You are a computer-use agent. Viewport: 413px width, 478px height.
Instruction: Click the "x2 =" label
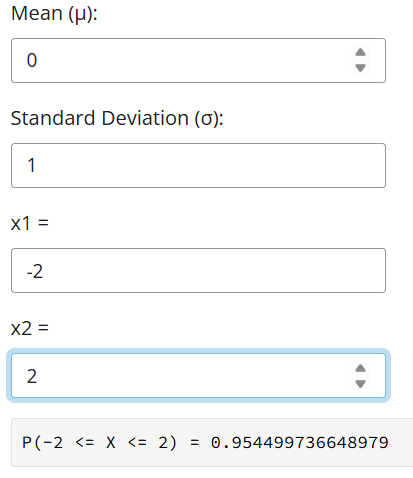[x=30, y=328]
